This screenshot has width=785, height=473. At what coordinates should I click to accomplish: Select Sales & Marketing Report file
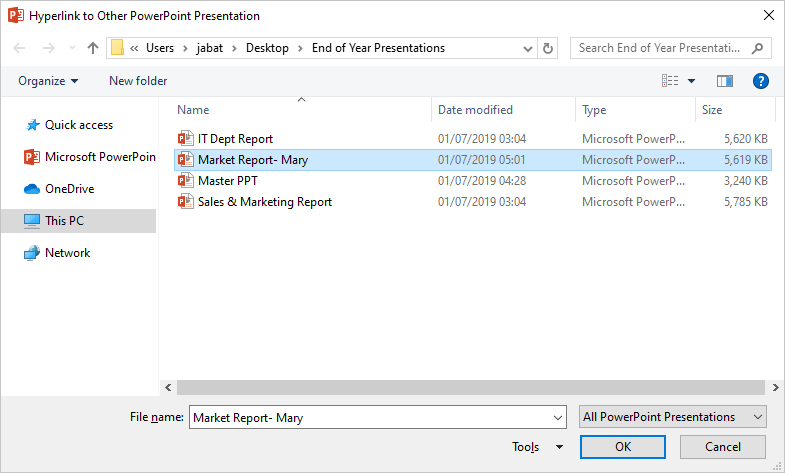pyautogui.click(x=264, y=202)
